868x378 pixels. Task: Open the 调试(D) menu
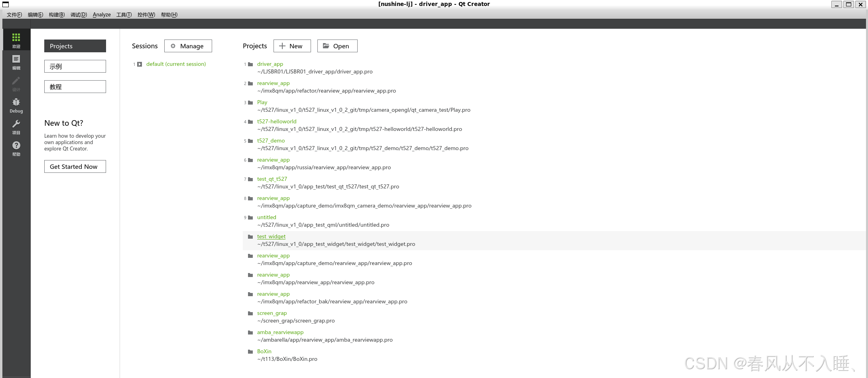[79, 15]
